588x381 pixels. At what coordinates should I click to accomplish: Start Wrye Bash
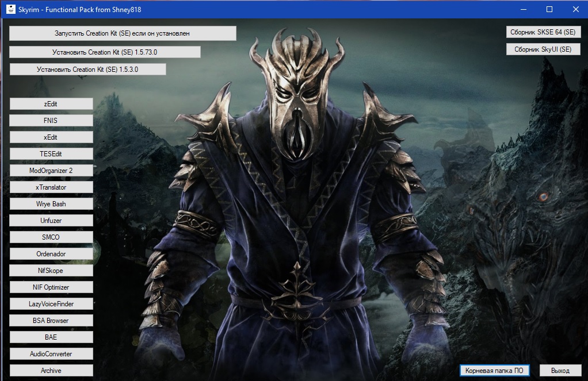tap(51, 204)
